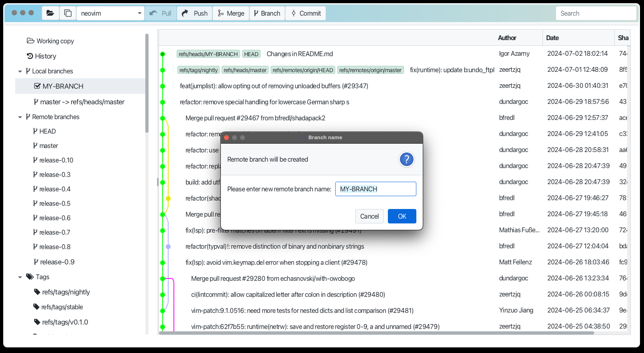Click the Pull toolbar button
The image size is (644, 353).
click(161, 13)
